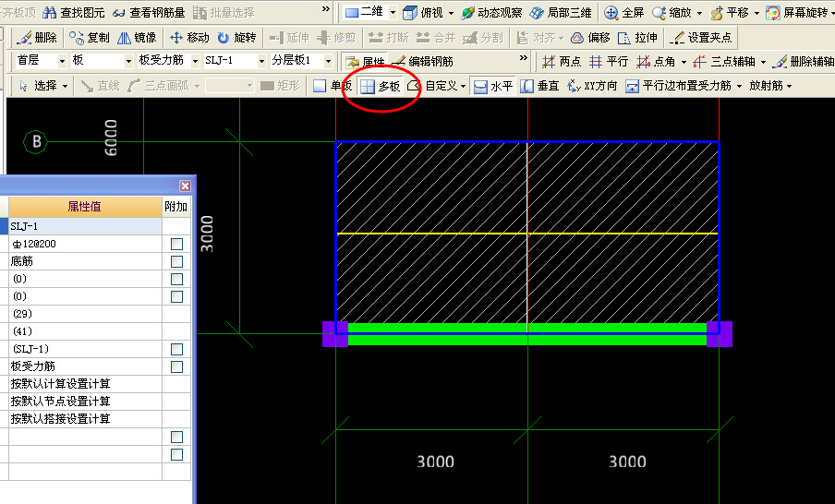Toggle 单板 single slab mode
This screenshot has height=504, width=835.
[x=333, y=86]
